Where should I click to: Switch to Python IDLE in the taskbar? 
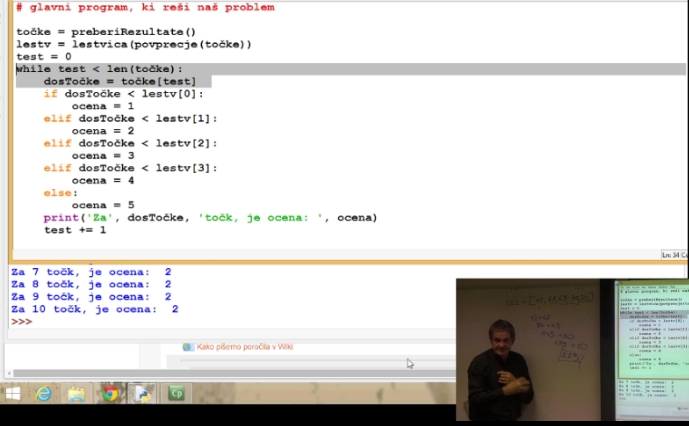click(x=142, y=393)
